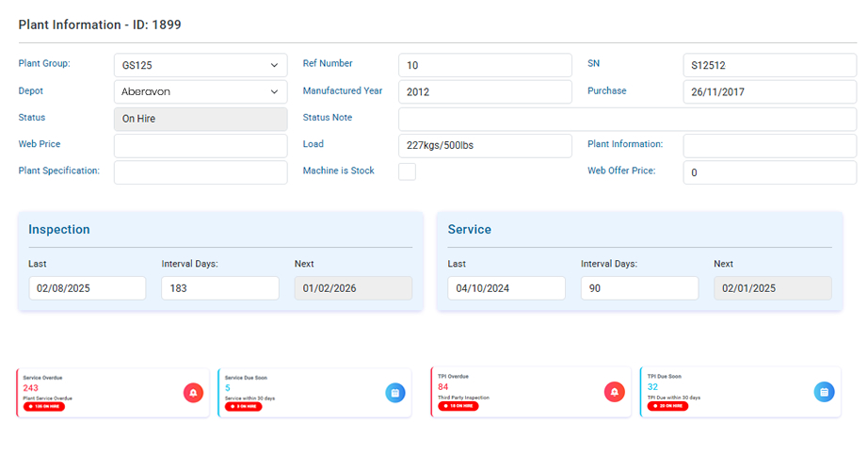Click the TPI Overdue bell icon
The height and width of the screenshot is (471, 868).
point(614,392)
